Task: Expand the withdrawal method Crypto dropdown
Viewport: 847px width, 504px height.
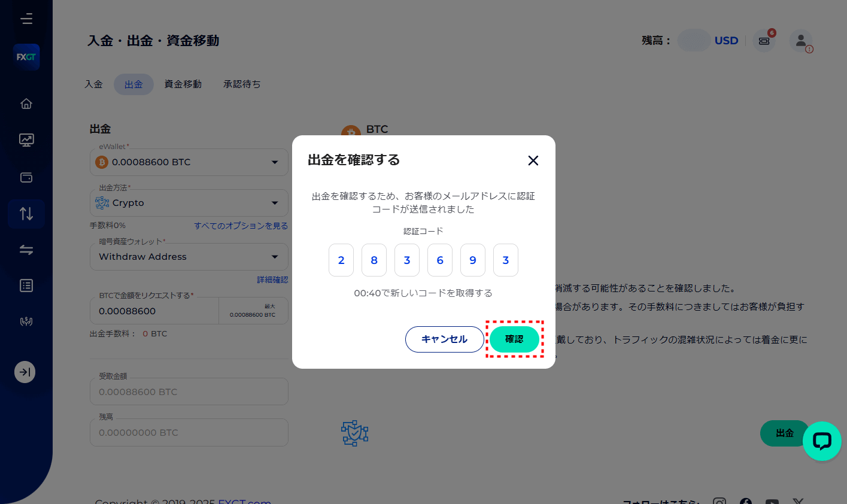Action: tap(275, 203)
